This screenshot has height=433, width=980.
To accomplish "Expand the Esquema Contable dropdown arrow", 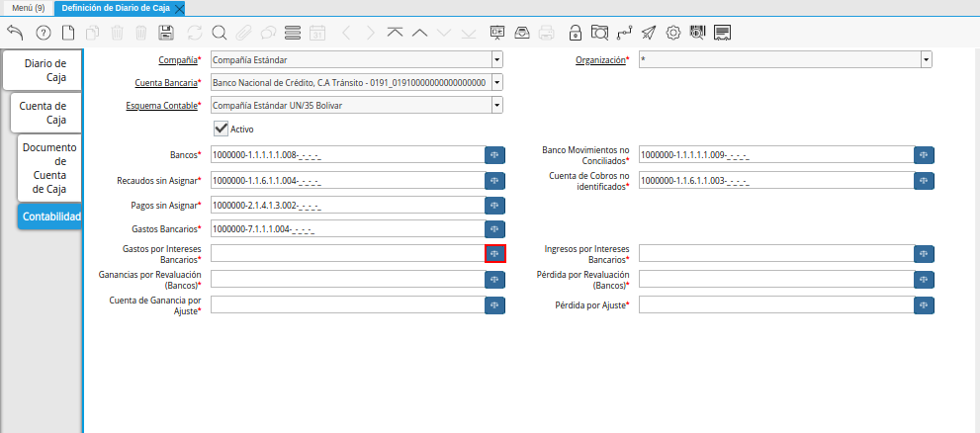I will (496, 105).
